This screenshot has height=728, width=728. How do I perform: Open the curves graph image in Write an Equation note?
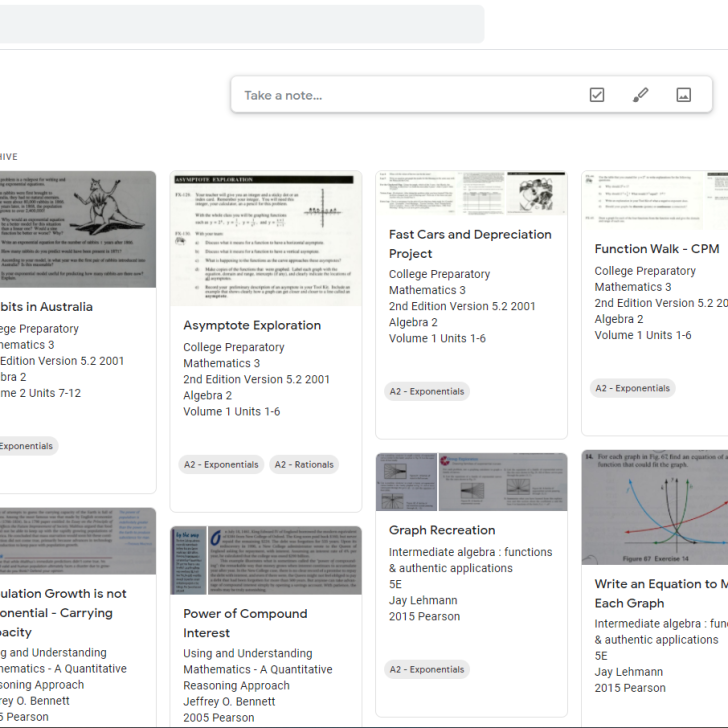pyautogui.click(x=655, y=507)
